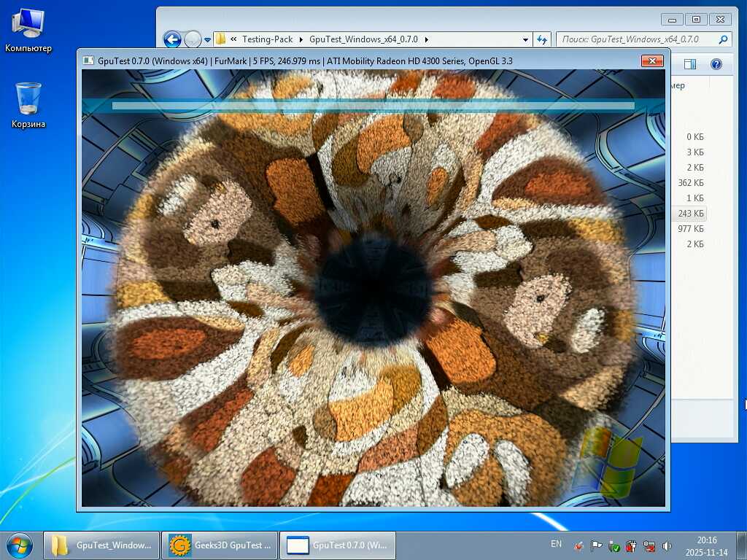
Task: Open the clock showing 20:16
Action: click(x=706, y=546)
